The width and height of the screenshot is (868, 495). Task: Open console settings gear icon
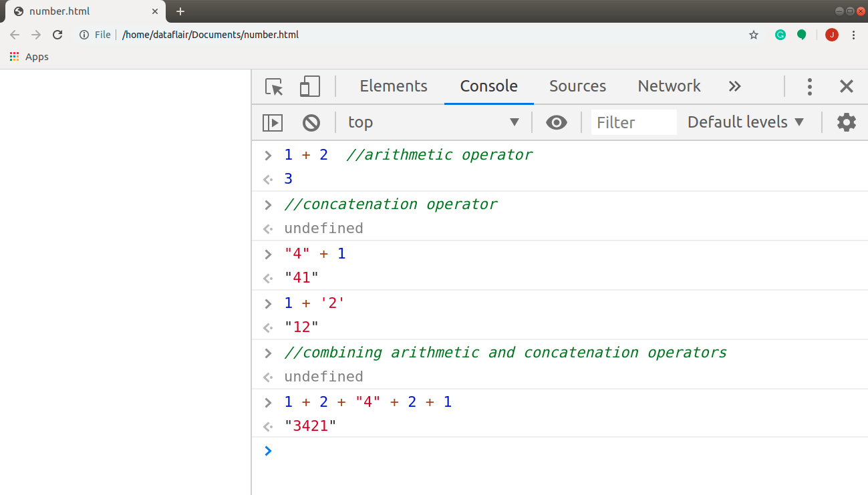coord(847,122)
